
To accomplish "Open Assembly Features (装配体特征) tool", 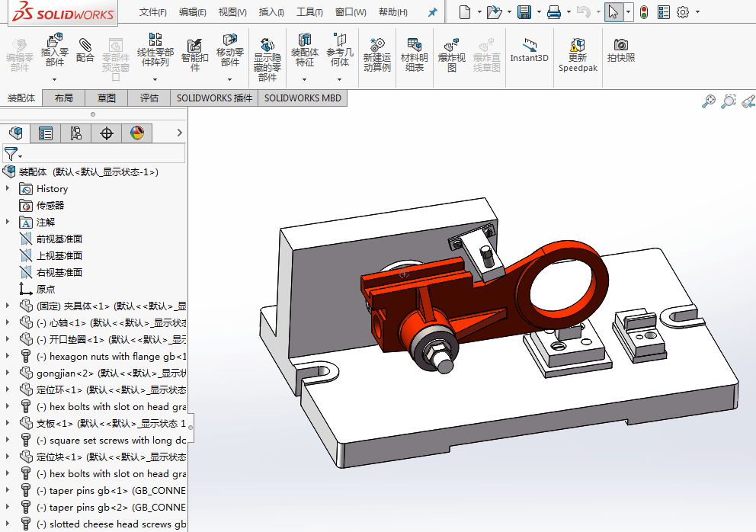I will 305,50.
